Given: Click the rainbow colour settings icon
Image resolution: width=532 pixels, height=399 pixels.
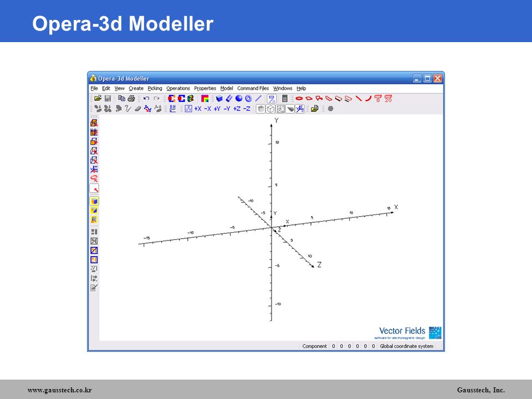Looking at the screenshot, I should point(204,99).
